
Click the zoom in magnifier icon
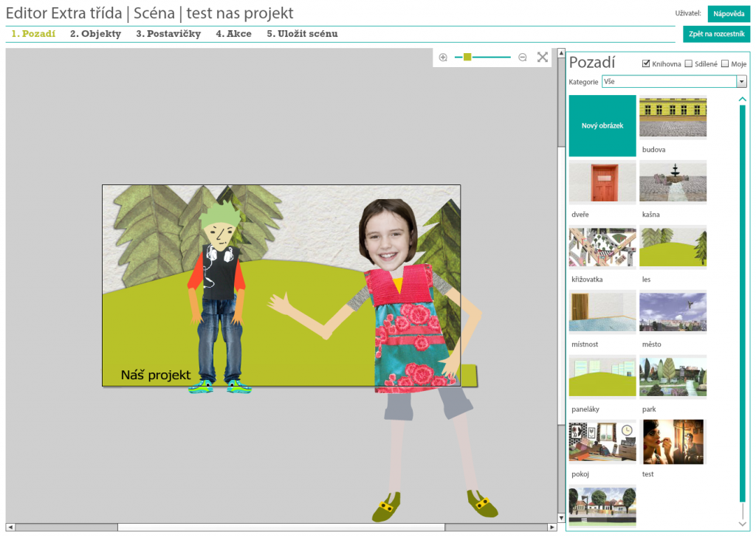click(x=443, y=58)
